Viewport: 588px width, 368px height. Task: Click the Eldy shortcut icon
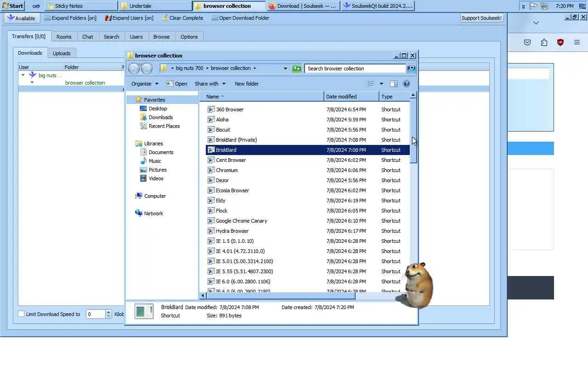point(211,201)
